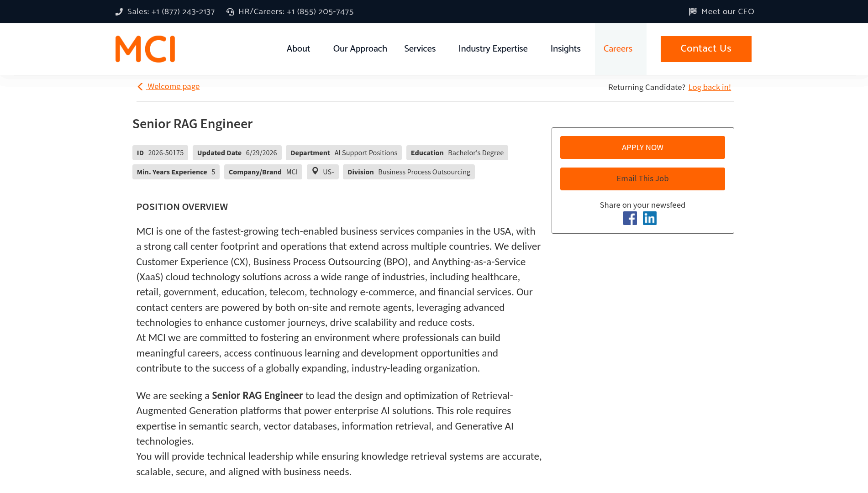The height and width of the screenshot is (493, 868).
Task: Open the Services menu
Action: [x=420, y=49]
